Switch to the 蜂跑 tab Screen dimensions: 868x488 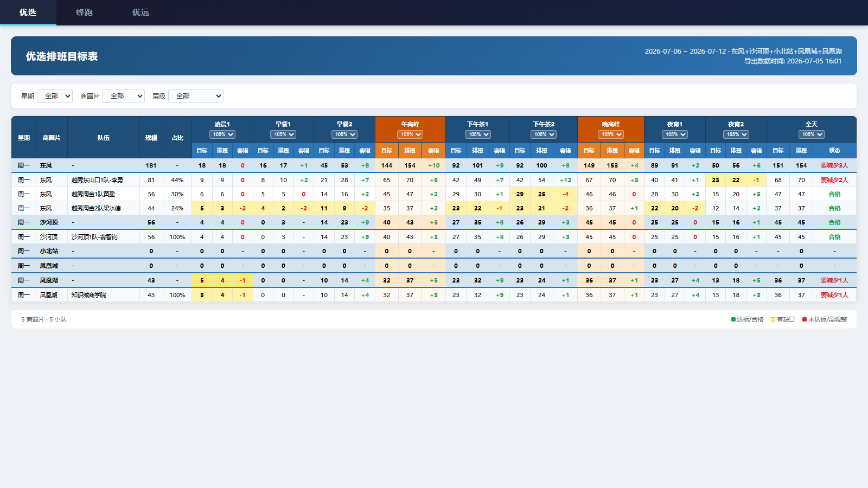[x=84, y=12]
